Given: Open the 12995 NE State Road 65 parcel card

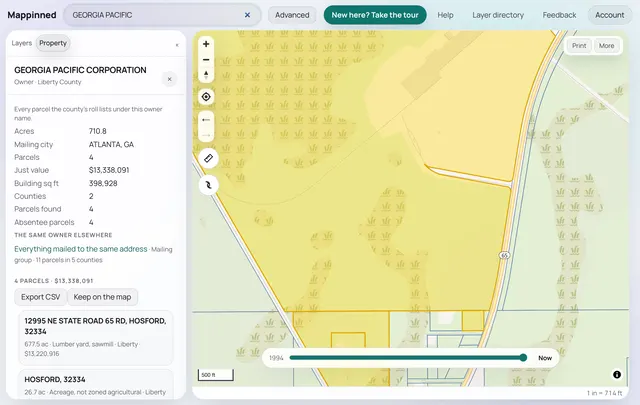Looking at the screenshot, I should [x=96, y=337].
